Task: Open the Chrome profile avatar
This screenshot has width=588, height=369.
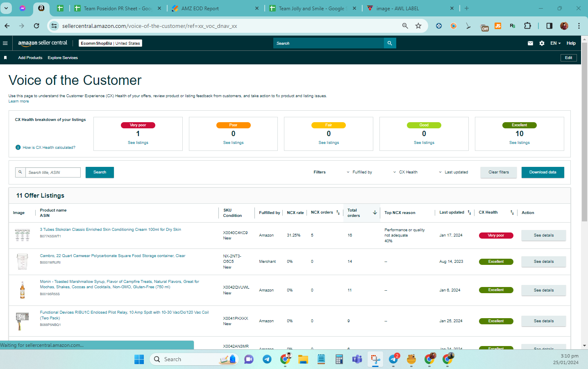Action: pyautogui.click(x=564, y=26)
